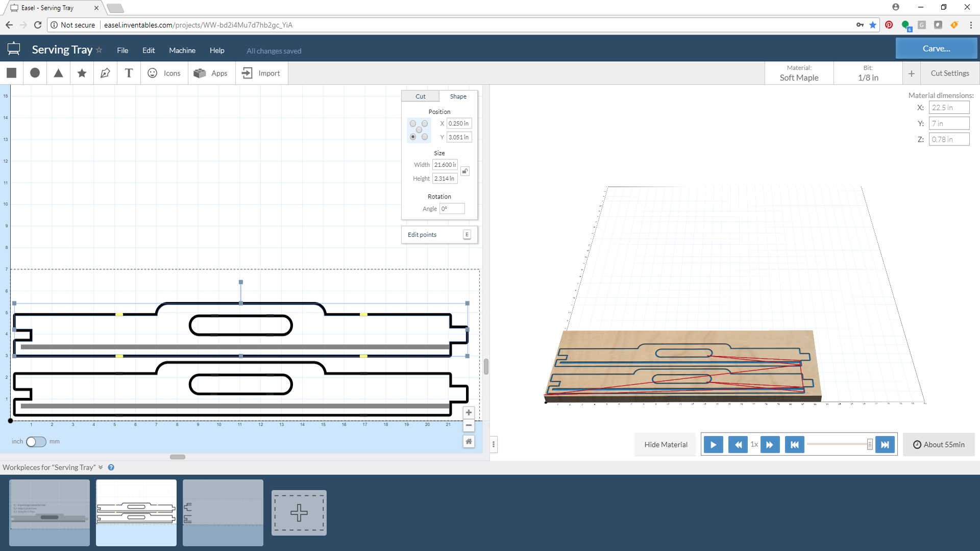Image resolution: width=980 pixels, height=551 pixels.
Task: Open the Icons library panel
Action: (164, 72)
